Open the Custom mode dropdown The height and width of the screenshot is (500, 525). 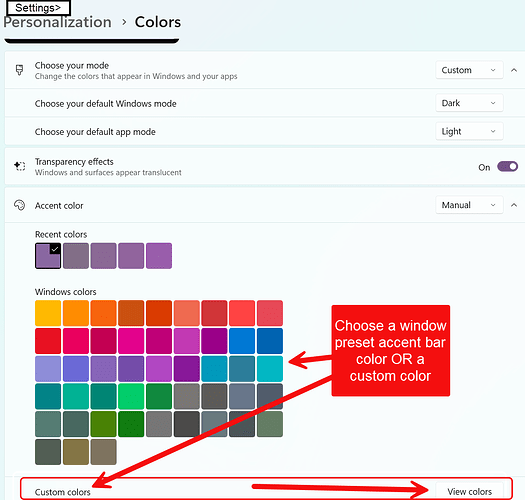pyautogui.click(x=469, y=70)
